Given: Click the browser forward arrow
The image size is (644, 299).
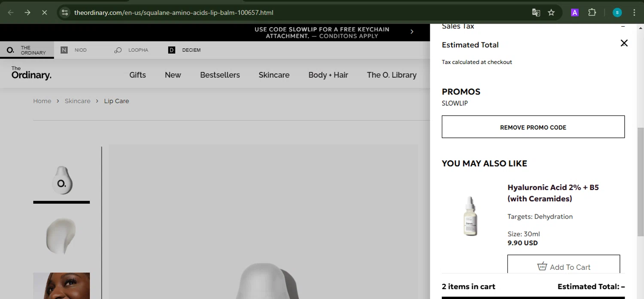Looking at the screenshot, I should tap(27, 12).
